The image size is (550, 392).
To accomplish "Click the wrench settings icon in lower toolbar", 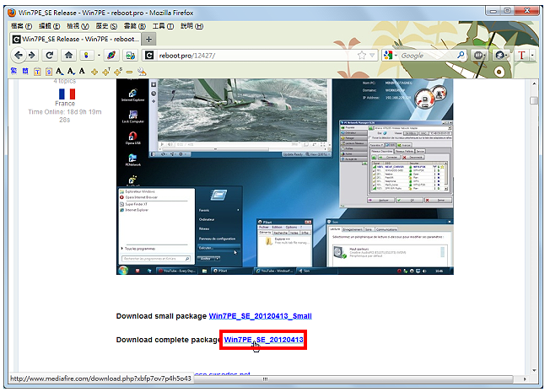I will (142, 72).
